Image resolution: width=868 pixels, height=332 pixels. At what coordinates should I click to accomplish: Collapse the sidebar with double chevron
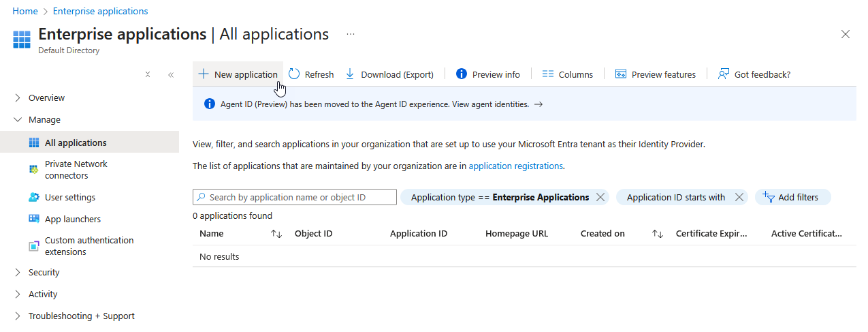[170, 75]
